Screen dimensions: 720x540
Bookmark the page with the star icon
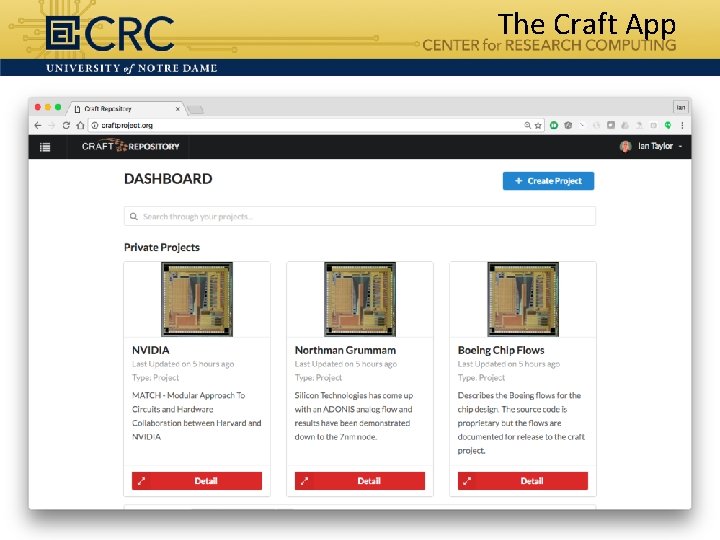(538, 125)
